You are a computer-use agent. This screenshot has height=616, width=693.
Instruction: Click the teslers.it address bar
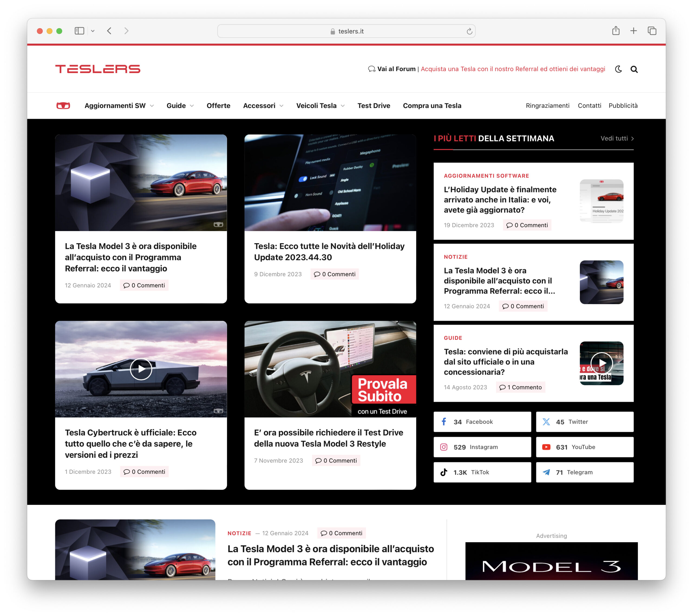click(346, 31)
